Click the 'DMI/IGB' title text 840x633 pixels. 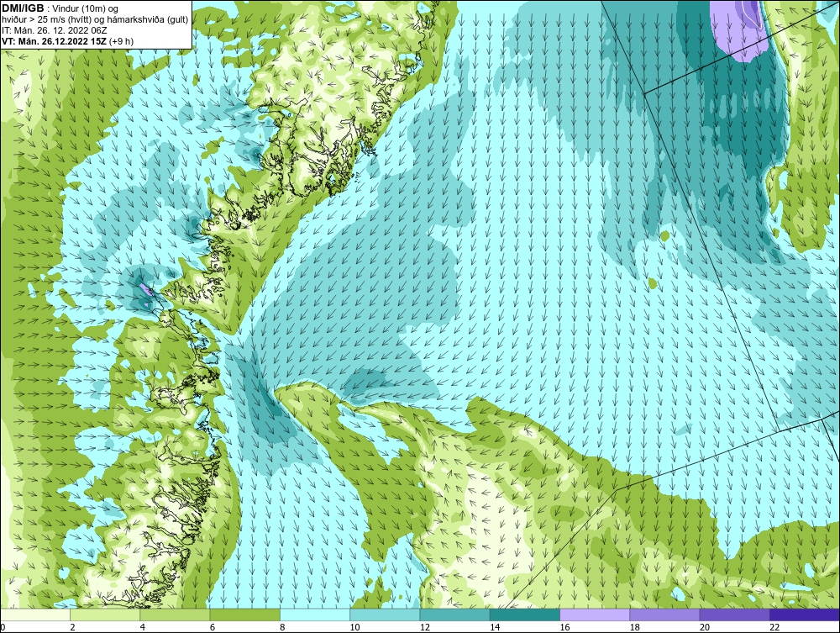(x=23, y=8)
